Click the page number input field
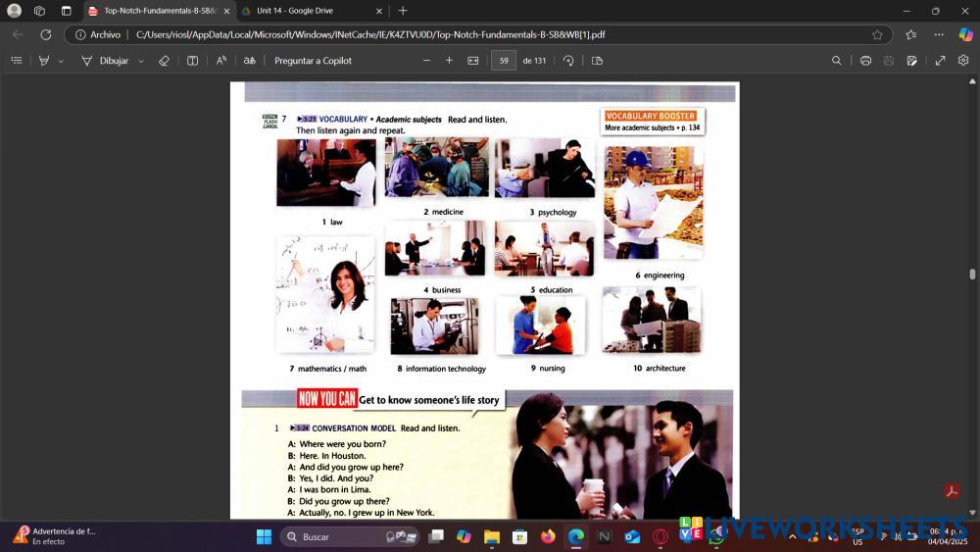980x552 pixels. point(504,61)
